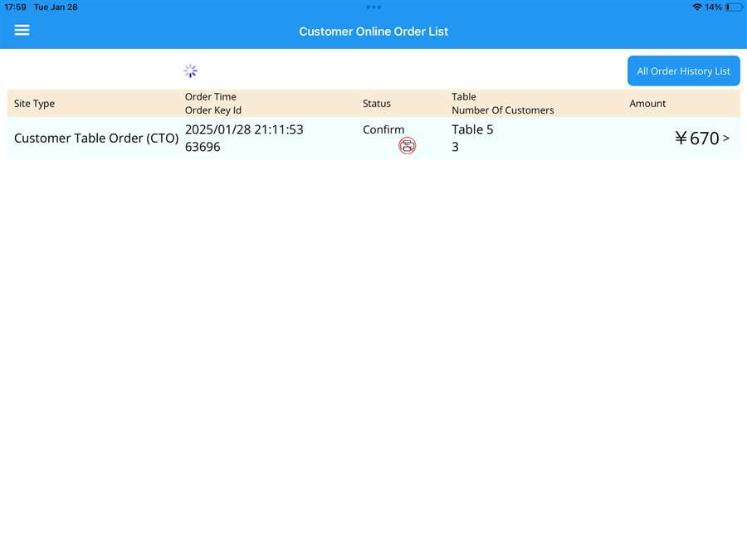Tap the three-dot multitasking control

373,7
